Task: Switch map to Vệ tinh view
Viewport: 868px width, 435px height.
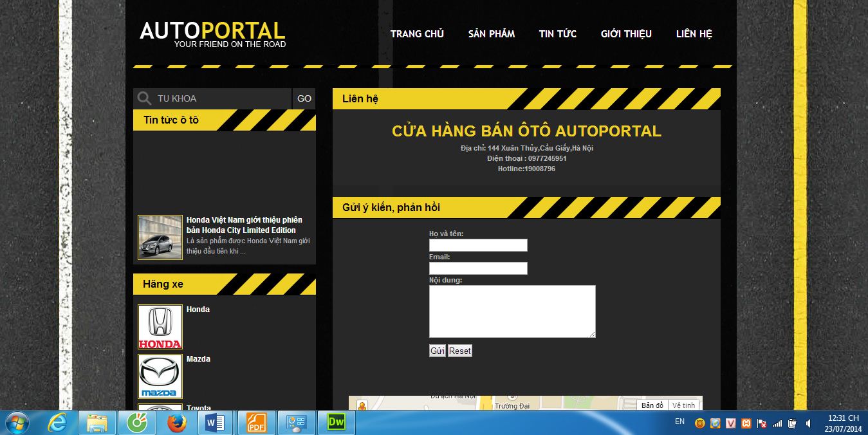Action: [x=684, y=405]
